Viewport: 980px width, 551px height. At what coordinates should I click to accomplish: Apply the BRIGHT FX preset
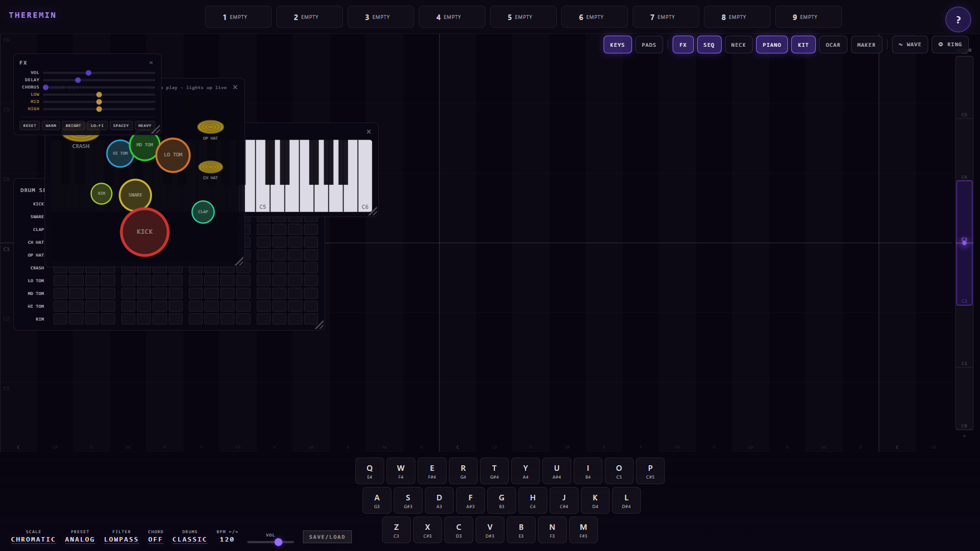click(73, 126)
